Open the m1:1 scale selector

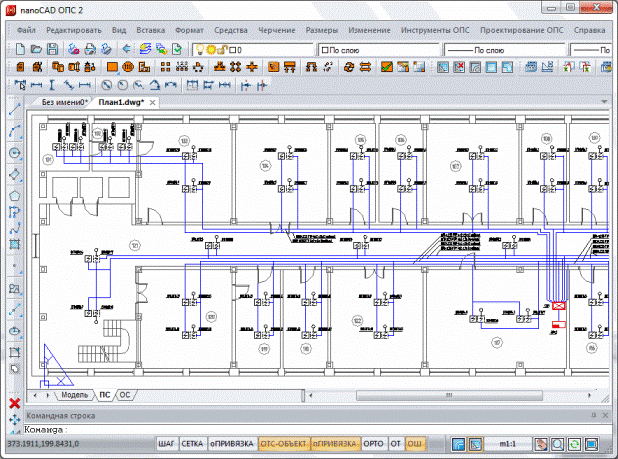[x=508, y=444]
